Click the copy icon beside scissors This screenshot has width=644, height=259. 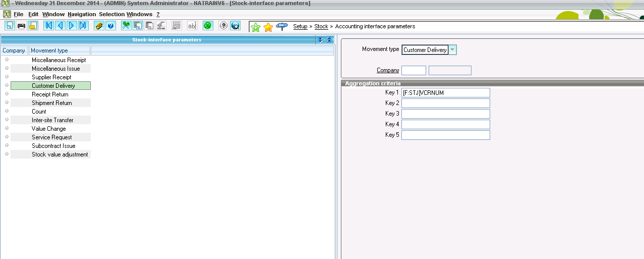click(138, 25)
